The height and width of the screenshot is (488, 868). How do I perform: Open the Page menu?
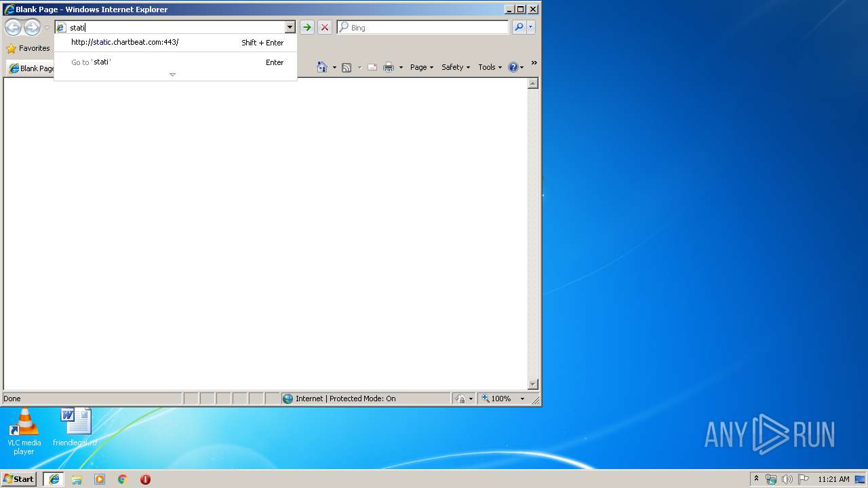422,67
